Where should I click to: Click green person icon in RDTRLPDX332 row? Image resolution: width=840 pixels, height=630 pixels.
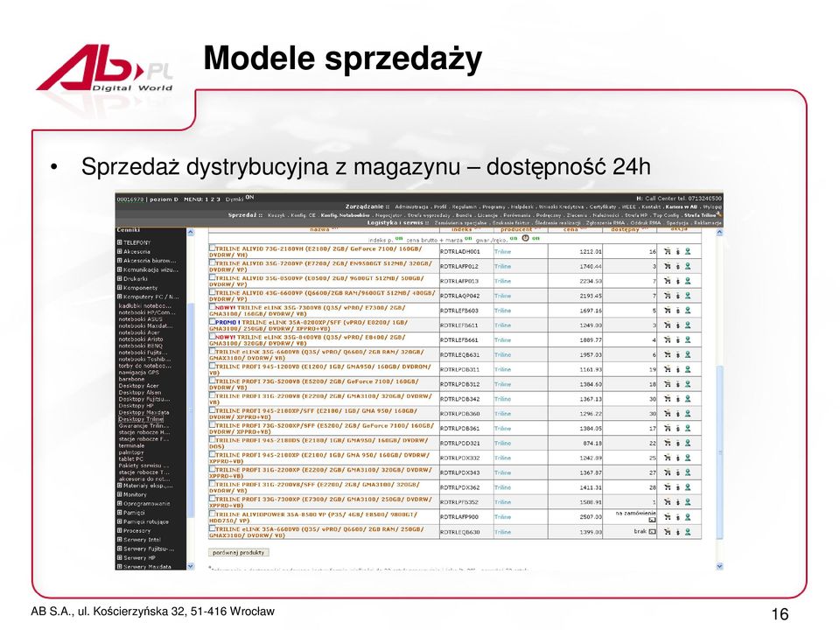[688, 458]
